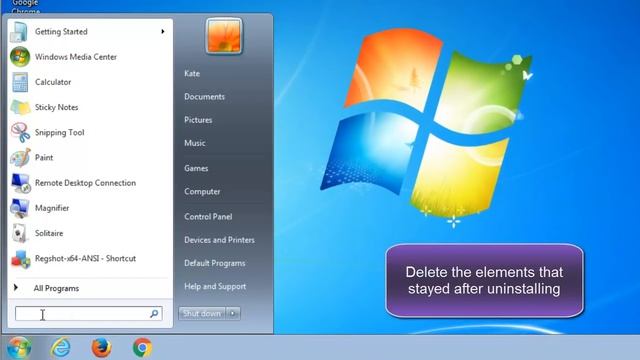Click the Paint label
This screenshot has height=360, width=640.
click(x=44, y=158)
